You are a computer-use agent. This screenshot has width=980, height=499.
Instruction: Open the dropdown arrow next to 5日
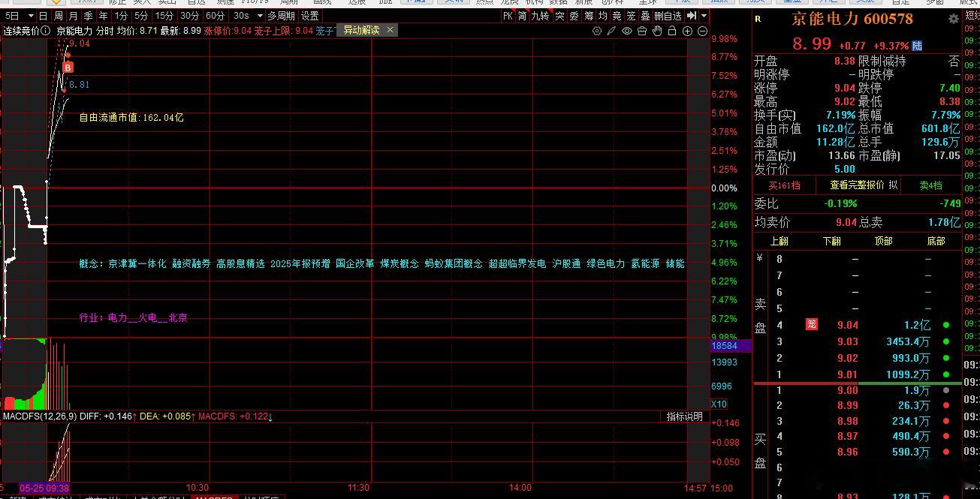pyautogui.click(x=30, y=16)
